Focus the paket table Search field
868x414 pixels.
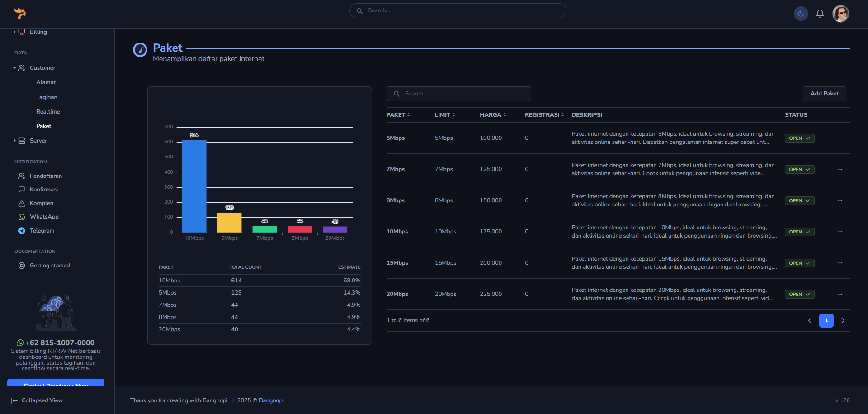(x=458, y=94)
